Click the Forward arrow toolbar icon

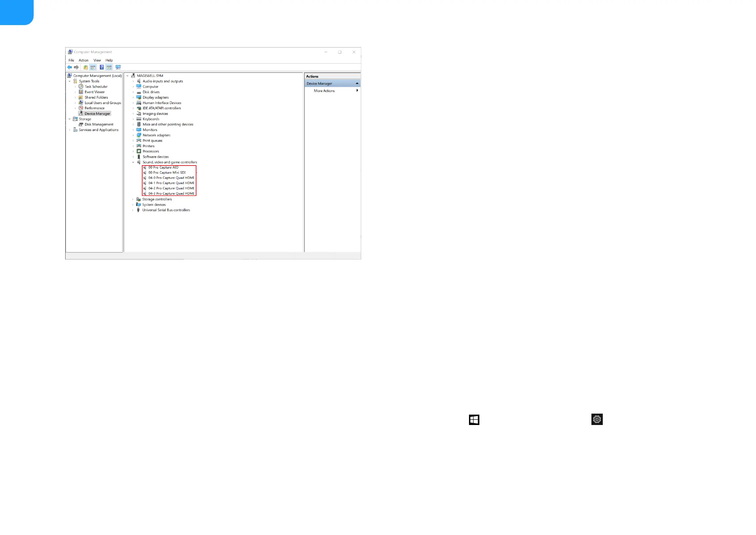[76, 67]
